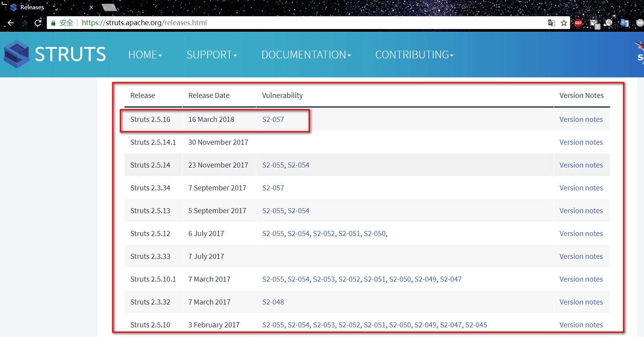Expand the CONTRIBUTING menu

point(414,55)
